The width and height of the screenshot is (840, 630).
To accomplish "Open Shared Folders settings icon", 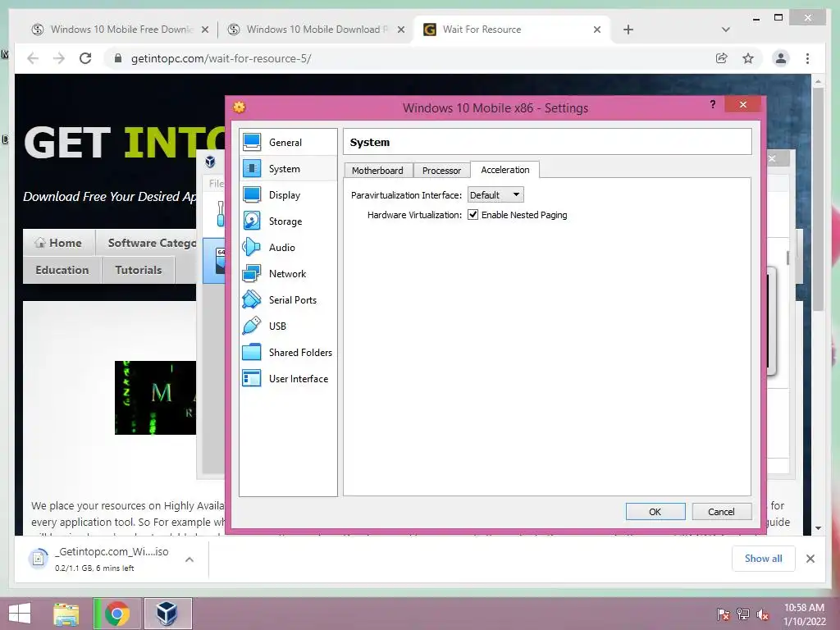I will click(252, 353).
